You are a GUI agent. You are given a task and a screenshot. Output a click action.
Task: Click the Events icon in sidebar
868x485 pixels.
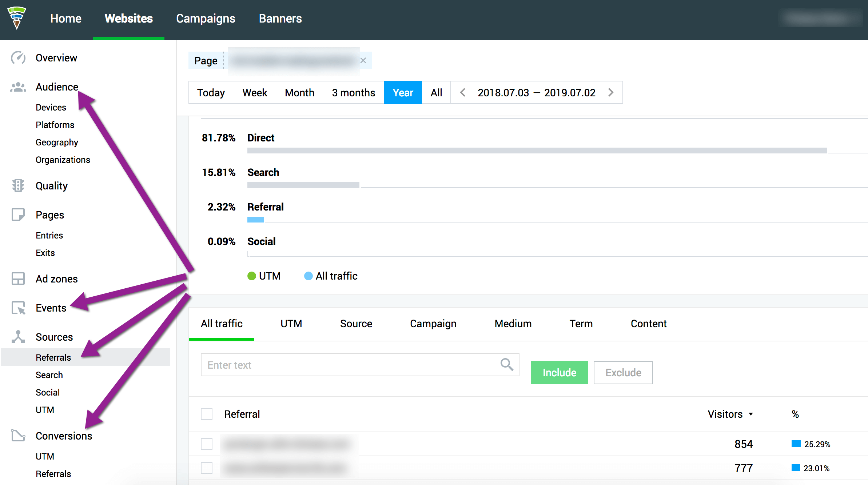tap(18, 308)
